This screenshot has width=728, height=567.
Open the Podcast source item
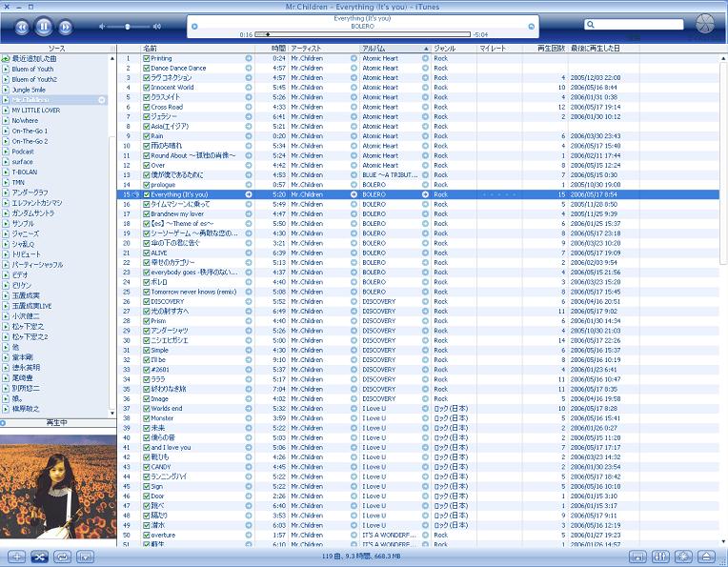[23, 152]
